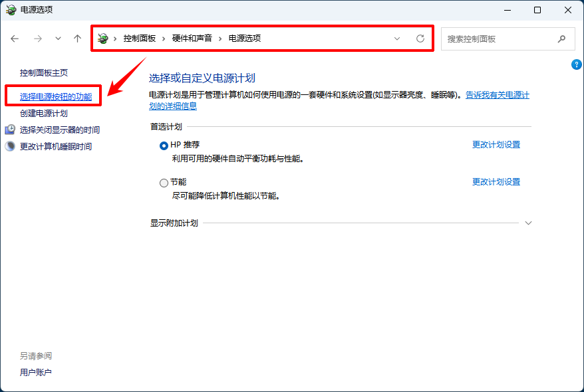Click the search magnifier icon
The width and height of the screenshot is (584, 392).
coord(561,39)
